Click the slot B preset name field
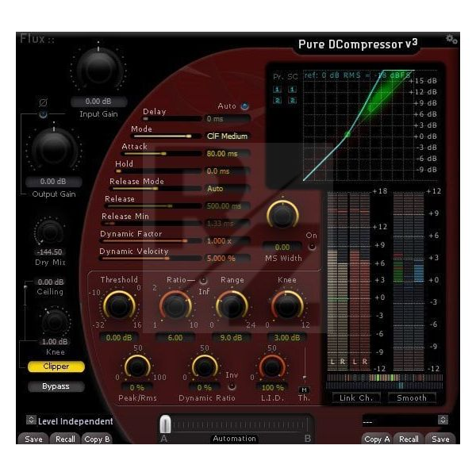Image resolution: width=476 pixels, height=476 pixels. (x=400, y=422)
